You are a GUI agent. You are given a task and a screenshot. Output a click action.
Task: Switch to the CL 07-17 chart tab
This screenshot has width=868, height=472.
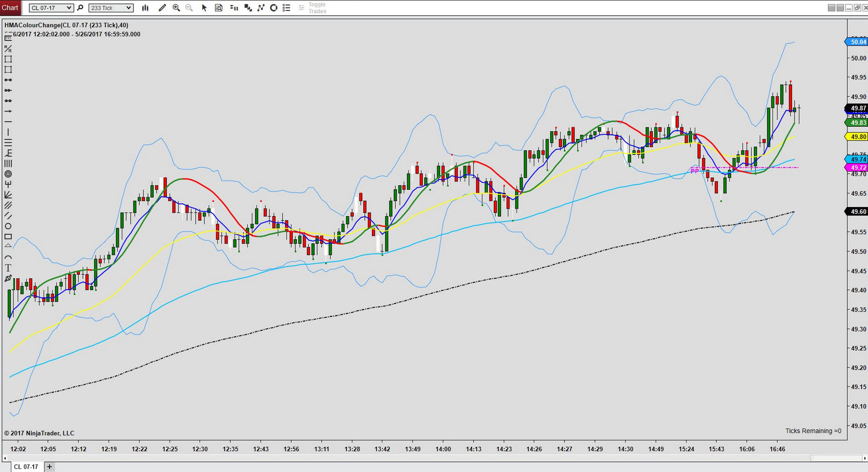tap(26, 467)
